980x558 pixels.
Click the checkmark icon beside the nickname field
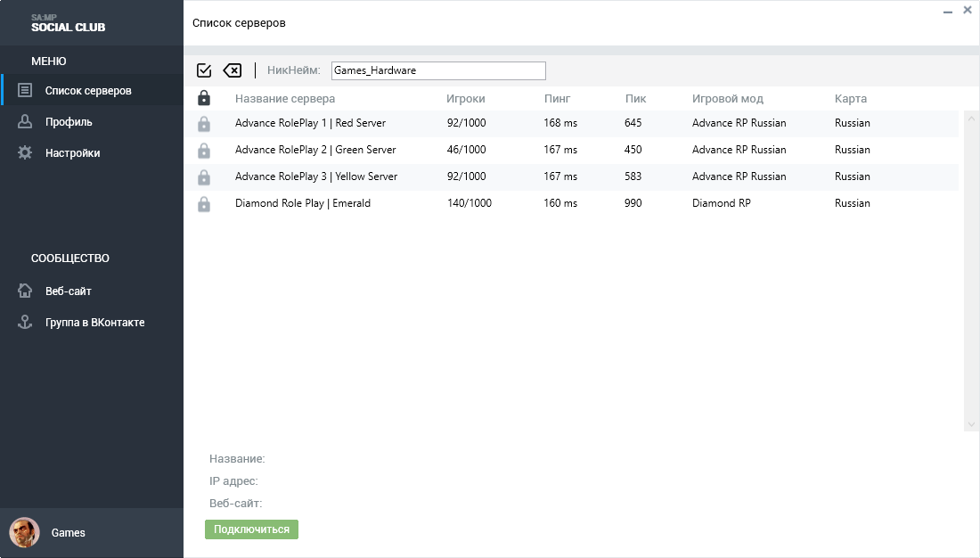coord(204,70)
